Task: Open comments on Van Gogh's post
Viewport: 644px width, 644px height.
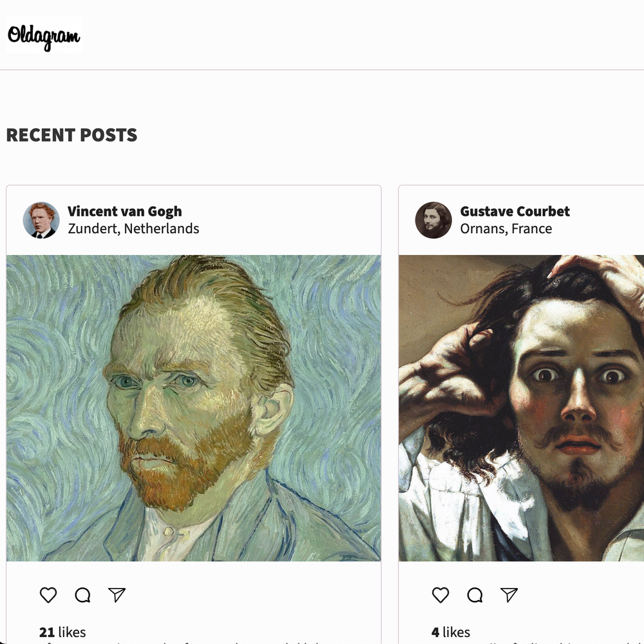Action: (82, 595)
